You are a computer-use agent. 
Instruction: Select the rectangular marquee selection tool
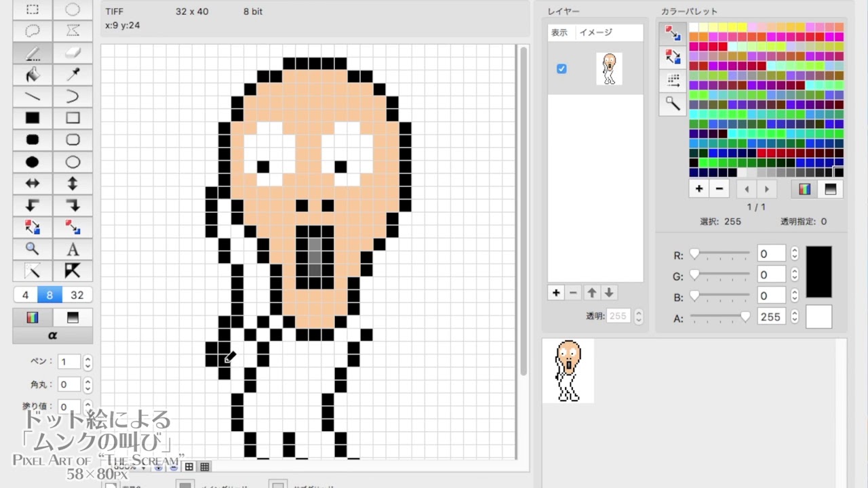pyautogui.click(x=32, y=9)
